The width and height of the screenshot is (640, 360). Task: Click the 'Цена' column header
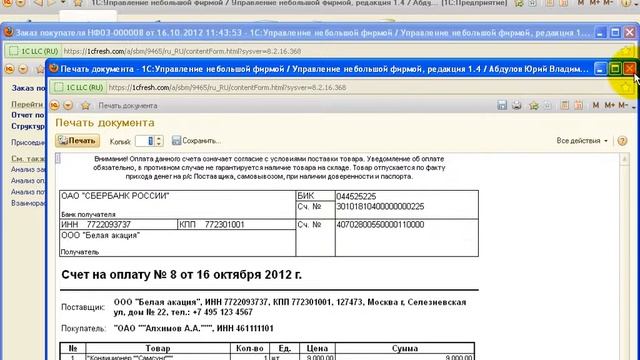[x=317, y=348]
